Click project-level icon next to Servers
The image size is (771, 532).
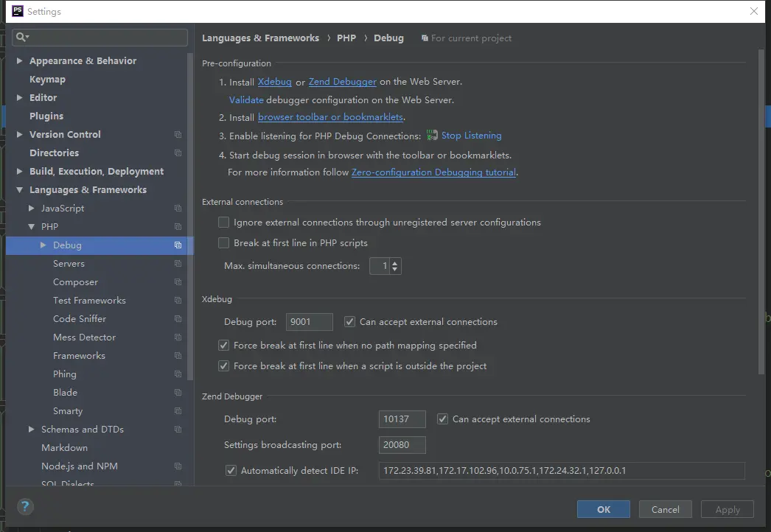178,264
